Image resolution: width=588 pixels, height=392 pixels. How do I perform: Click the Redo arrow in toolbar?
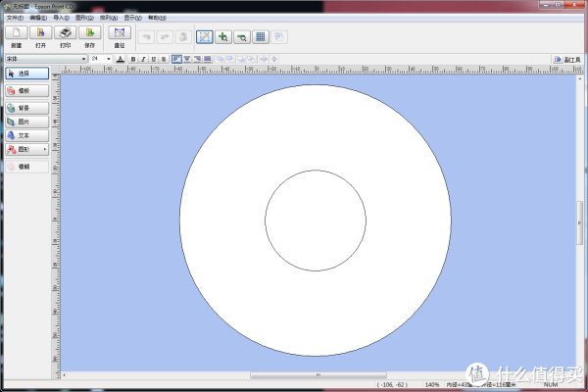tap(165, 37)
